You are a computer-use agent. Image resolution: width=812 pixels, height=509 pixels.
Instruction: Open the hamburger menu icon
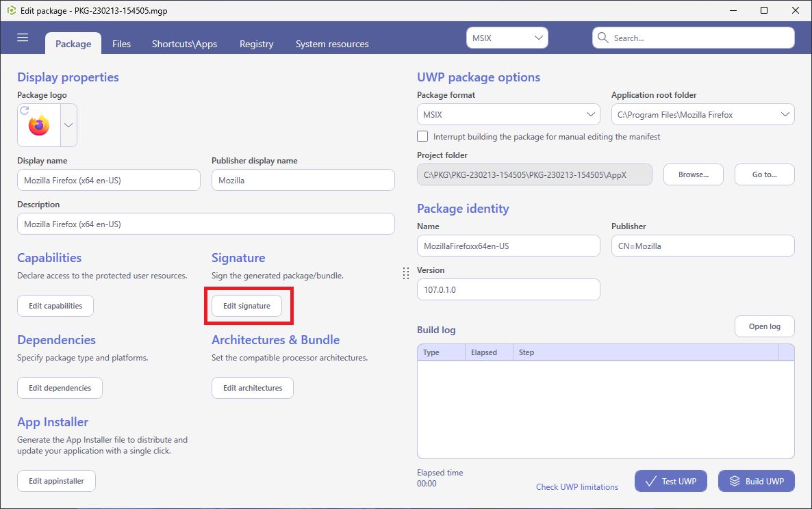click(23, 38)
